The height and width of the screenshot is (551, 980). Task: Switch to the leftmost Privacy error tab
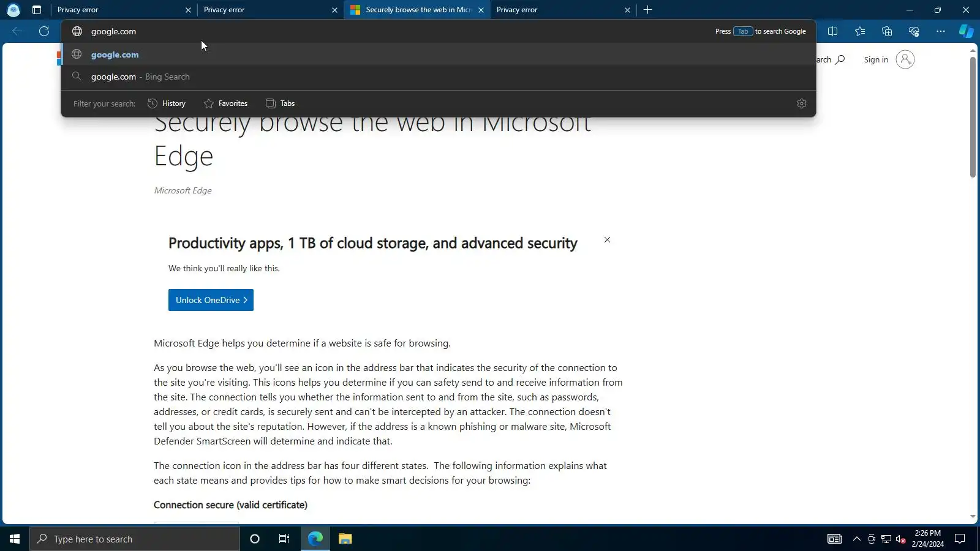coord(124,10)
